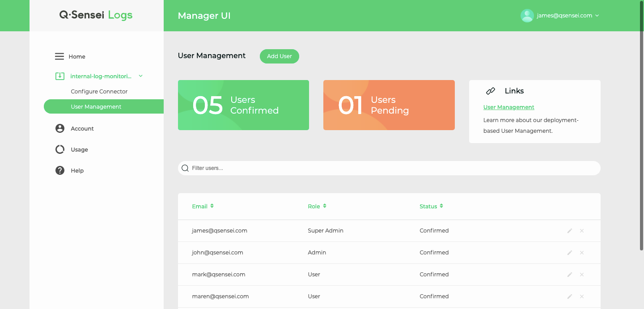Click the john@qsensei.com email cell
Screen dimensions: 644x309
point(217,253)
